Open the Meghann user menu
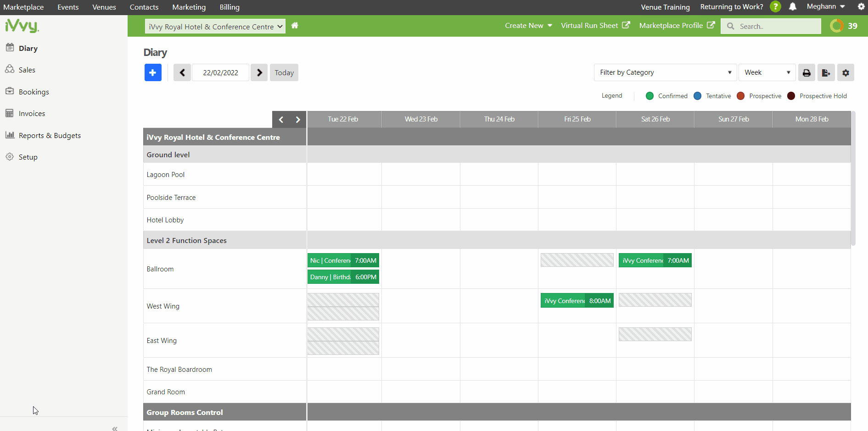This screenshot has width=868, height=431. [x=826, y=7]
